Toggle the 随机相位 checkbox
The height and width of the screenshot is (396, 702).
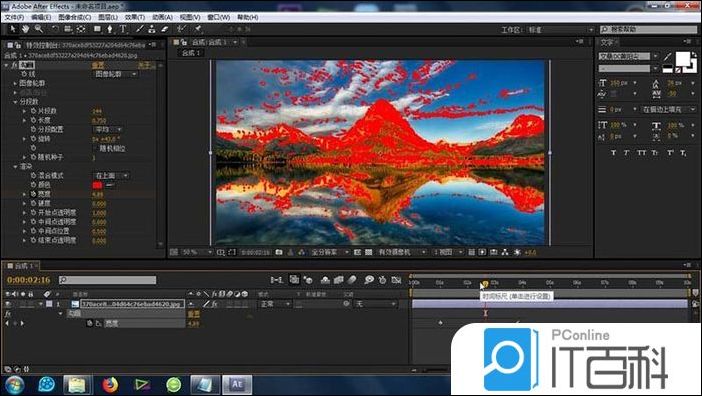(x=95, y=148)
